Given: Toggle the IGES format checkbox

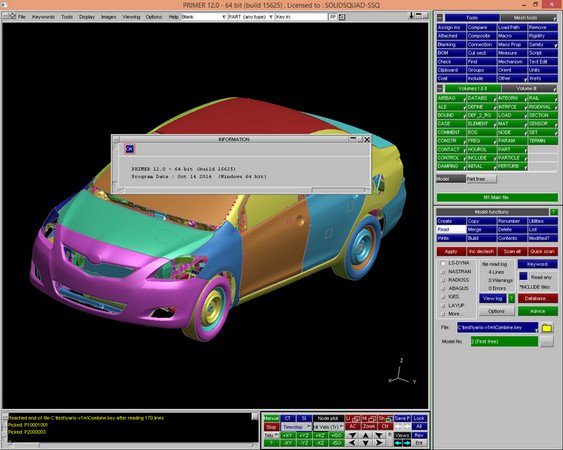Looking at the screenshot, I should pos(443,297).
